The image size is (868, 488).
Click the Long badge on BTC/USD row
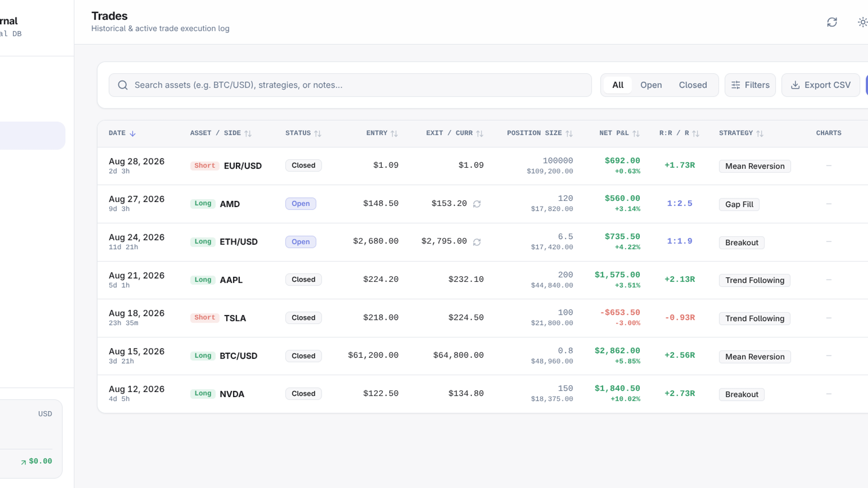tap(203, 355)
